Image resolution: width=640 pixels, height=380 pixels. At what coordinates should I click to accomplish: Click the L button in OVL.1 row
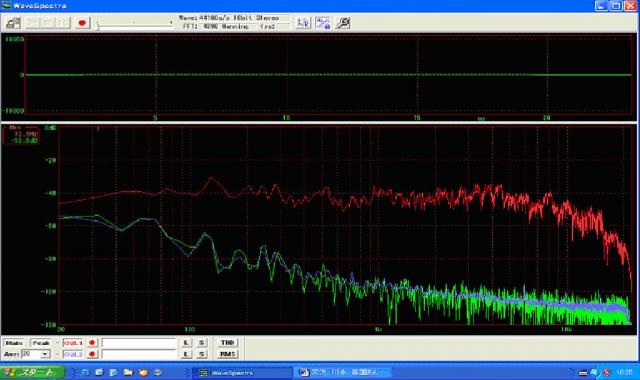click(x=186, y=343)
